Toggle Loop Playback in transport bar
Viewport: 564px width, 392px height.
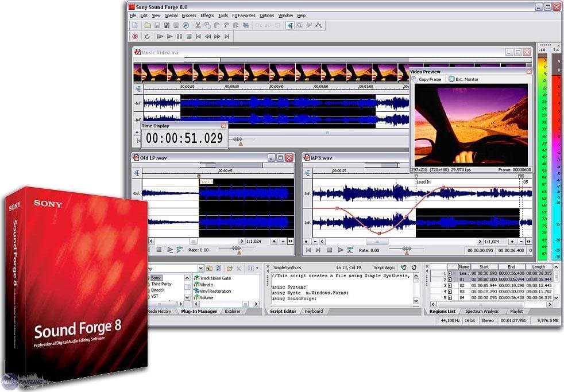(x=147, y=36)
